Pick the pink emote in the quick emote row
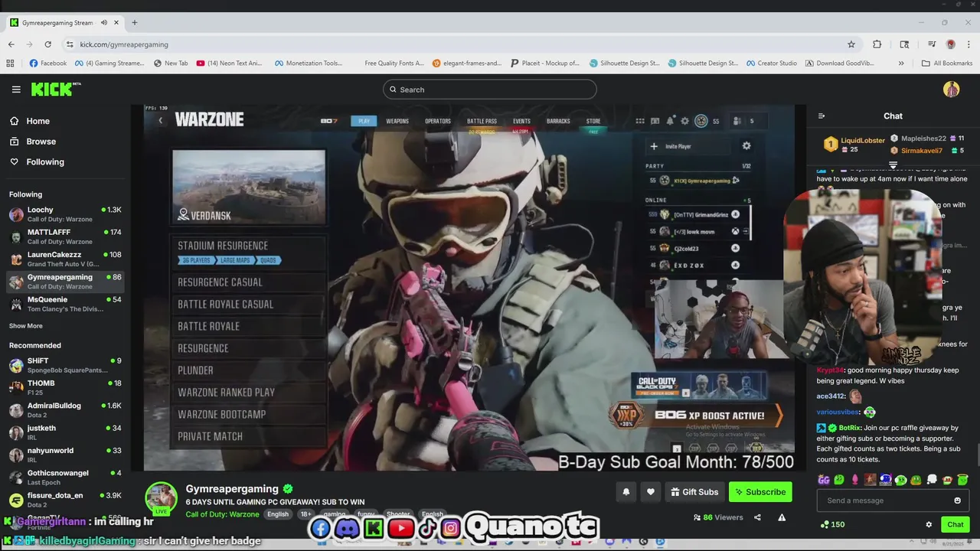This screenshot has height=551, width=980. 854,480
